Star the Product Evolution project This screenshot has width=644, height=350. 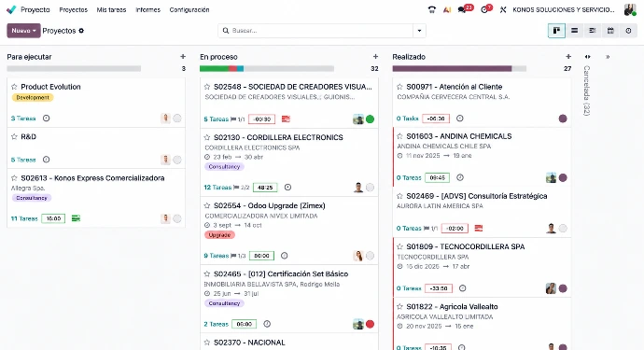14,87
